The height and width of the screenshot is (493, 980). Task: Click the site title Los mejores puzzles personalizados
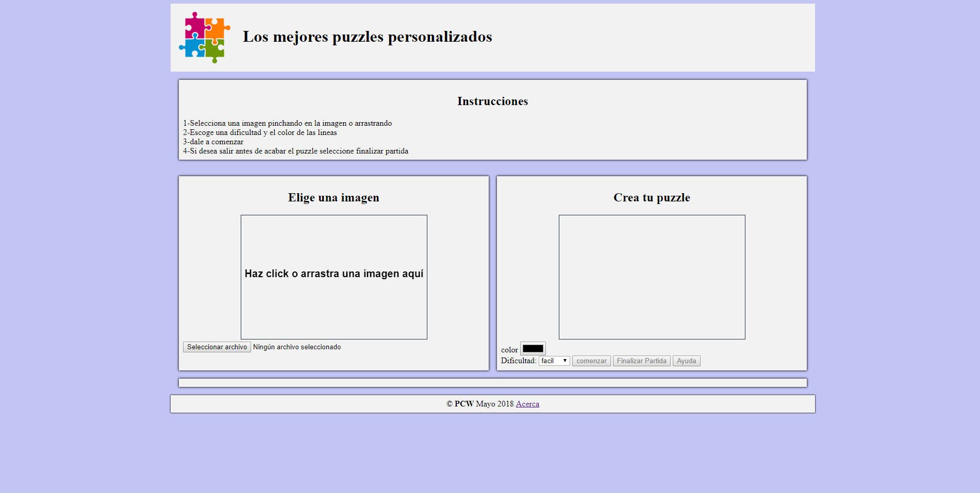coord(368,37)
